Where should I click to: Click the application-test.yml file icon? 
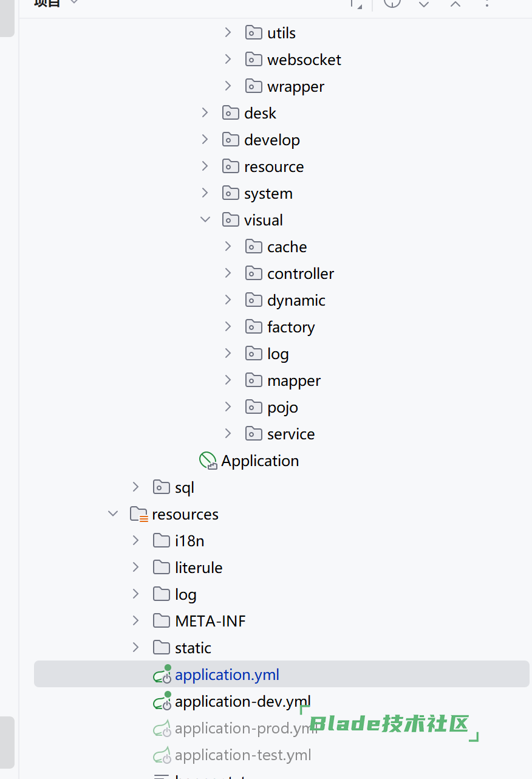point(162,755)
